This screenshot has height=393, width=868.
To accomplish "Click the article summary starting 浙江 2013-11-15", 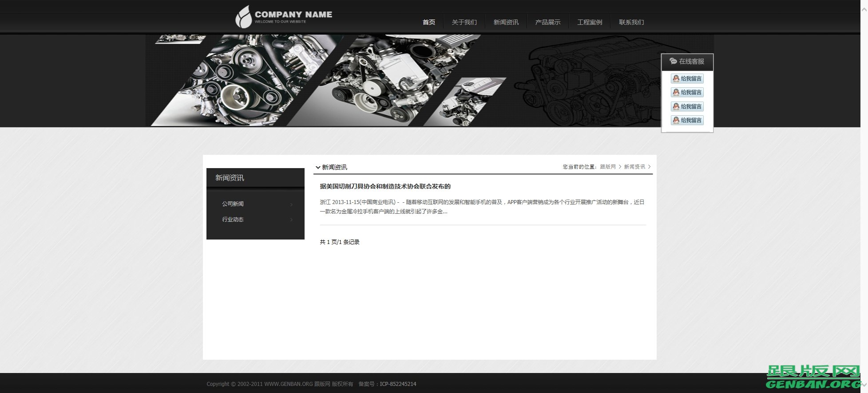I will click(482, 207).
